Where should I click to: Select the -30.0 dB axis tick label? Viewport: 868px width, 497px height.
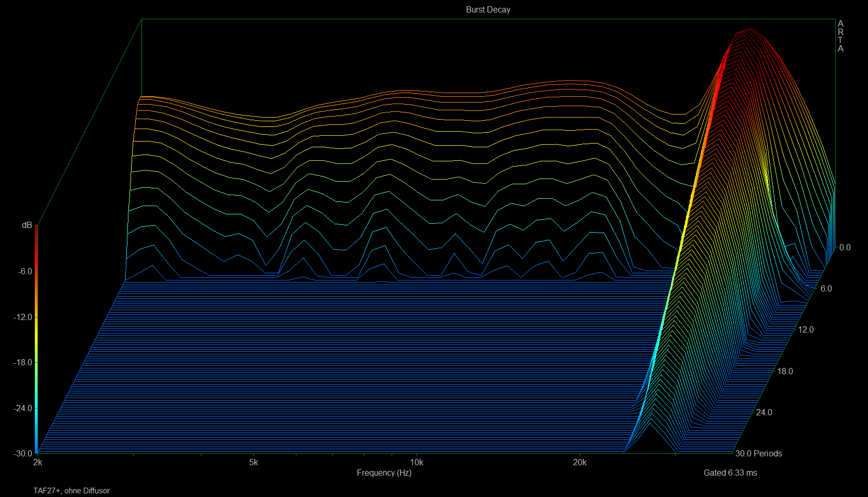[x=23, y=453]
